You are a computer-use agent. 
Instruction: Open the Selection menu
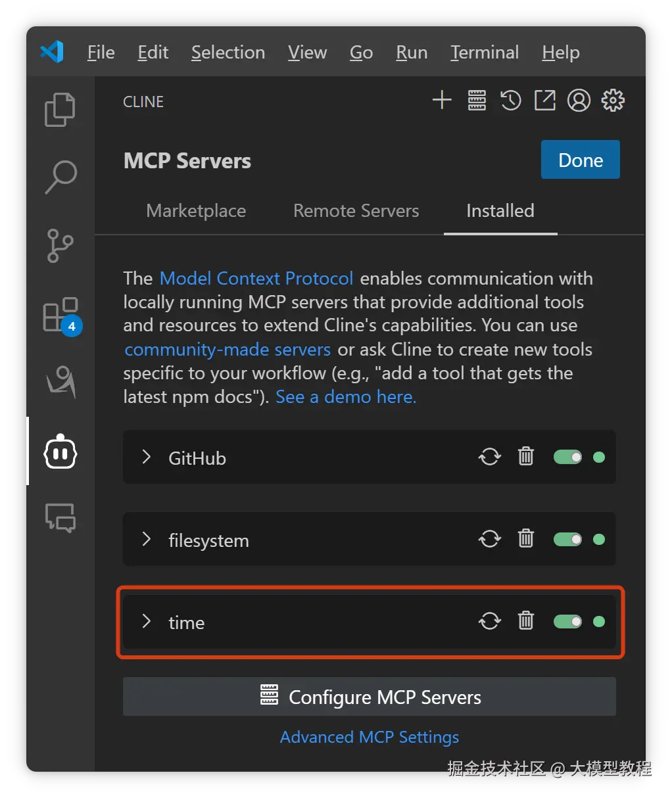[x=228, y=52]
